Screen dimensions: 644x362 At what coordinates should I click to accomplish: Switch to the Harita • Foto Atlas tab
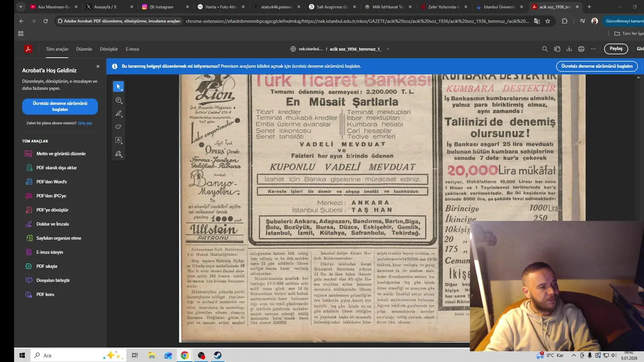(x=220, y=7)
